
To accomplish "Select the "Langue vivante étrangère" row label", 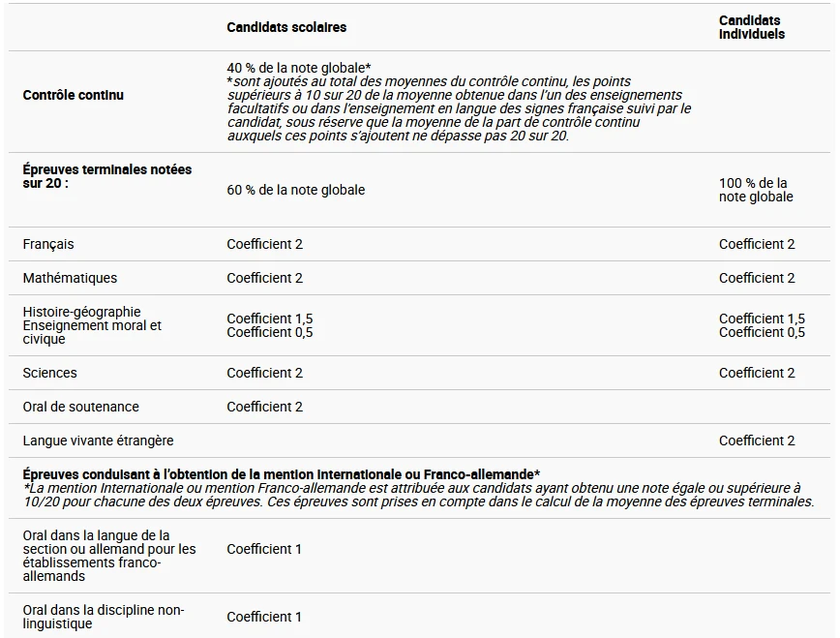I will (98, 441).
